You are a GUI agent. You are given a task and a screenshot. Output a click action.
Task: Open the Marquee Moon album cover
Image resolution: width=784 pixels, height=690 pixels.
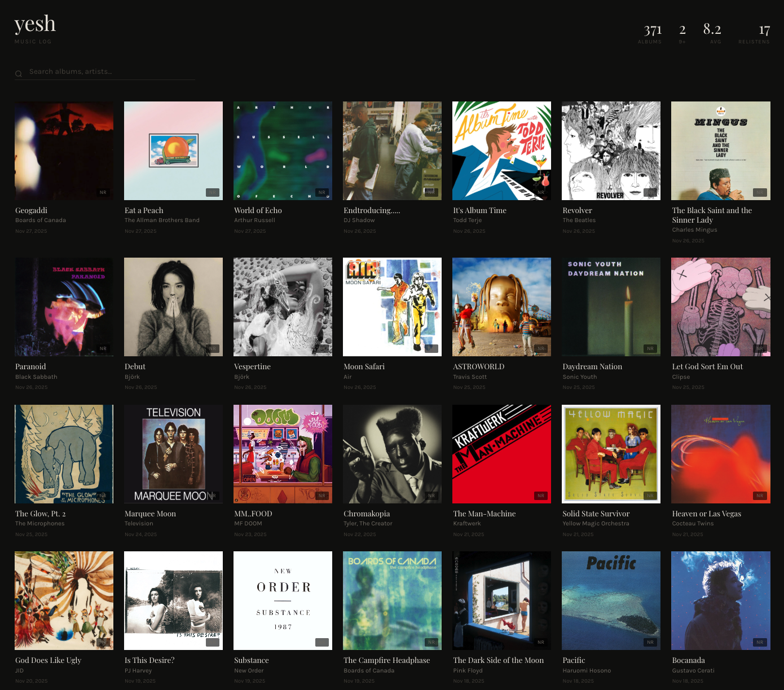coord(173,454)
